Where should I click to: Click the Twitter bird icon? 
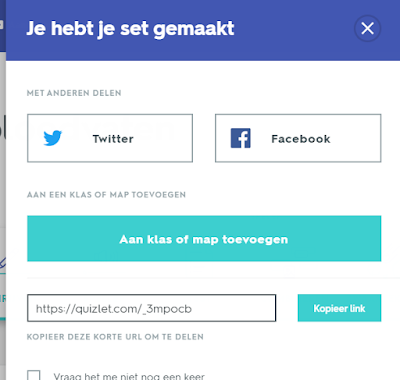(x=52, y=138)
